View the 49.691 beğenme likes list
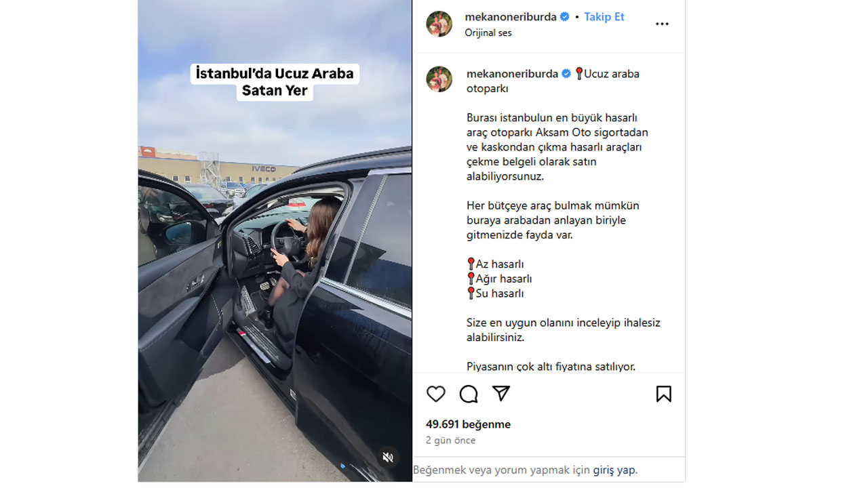Viewport: 868px width, 488px height. coord(468,424)
